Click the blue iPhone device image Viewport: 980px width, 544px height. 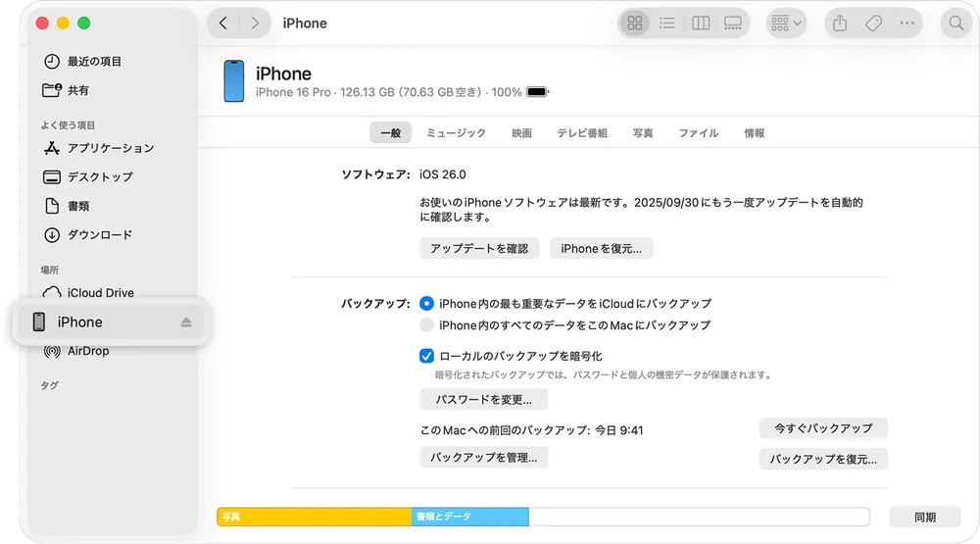click(234, 80)
